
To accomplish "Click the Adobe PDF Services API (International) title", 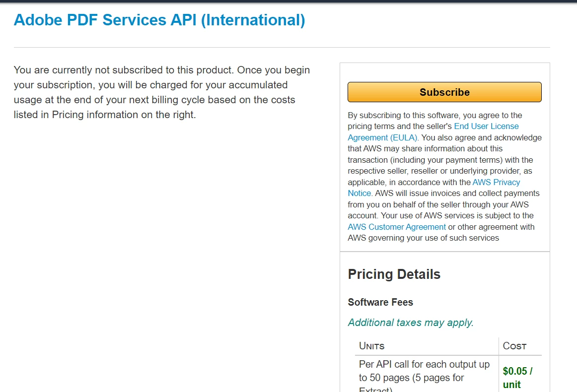I will click(x=159, y=20).
